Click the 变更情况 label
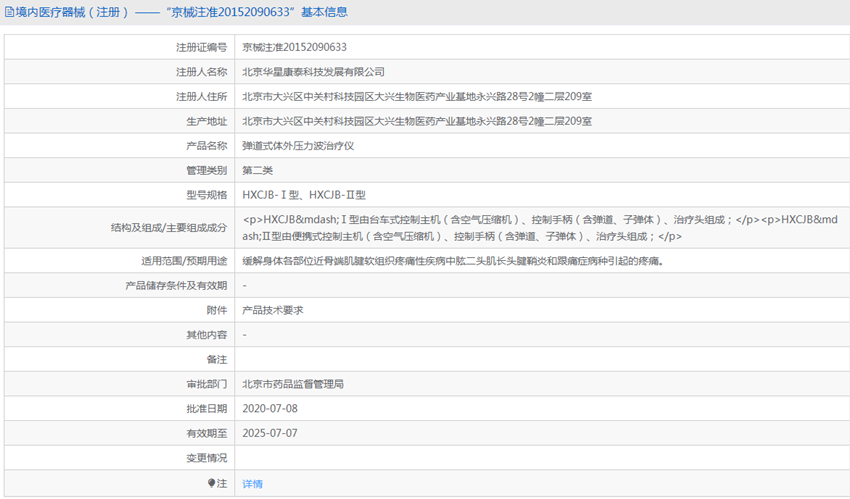This screenshot has width=850, height=499. pos(207,458)
